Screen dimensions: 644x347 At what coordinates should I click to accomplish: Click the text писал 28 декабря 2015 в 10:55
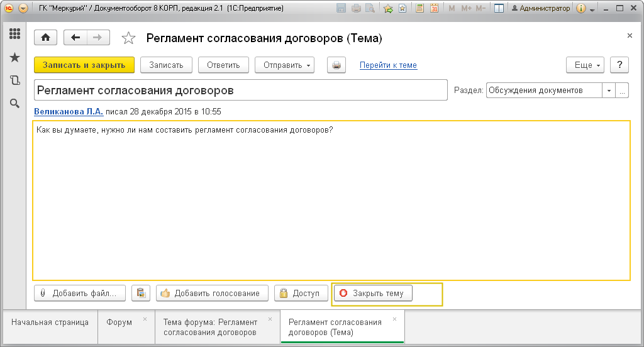[164, 111]
